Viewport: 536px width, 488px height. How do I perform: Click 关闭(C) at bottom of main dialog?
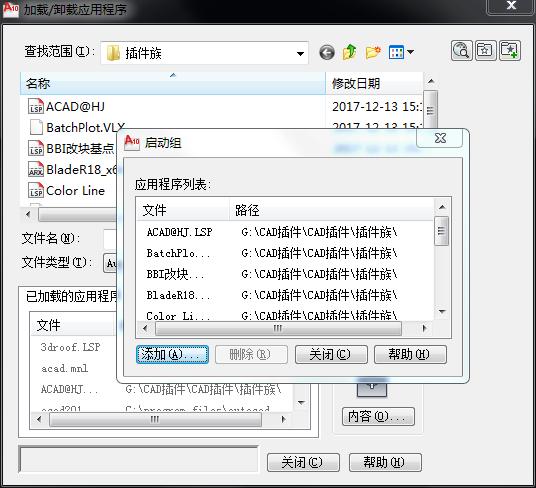pos(303,462)
